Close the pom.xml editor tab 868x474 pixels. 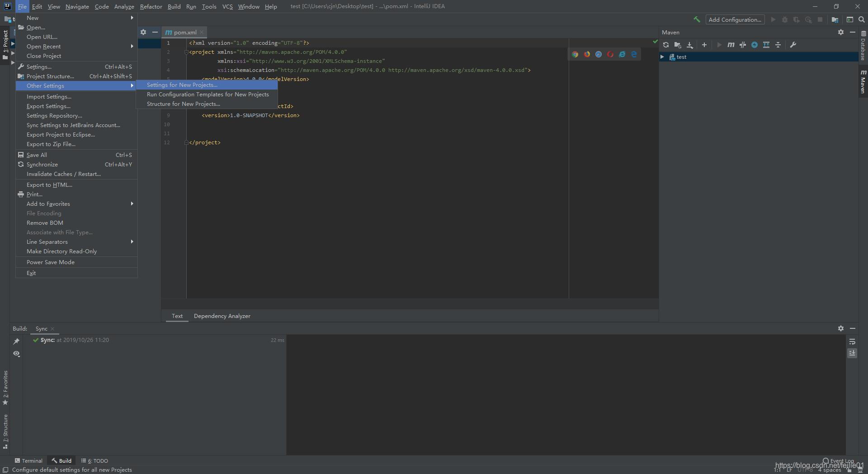202,32
